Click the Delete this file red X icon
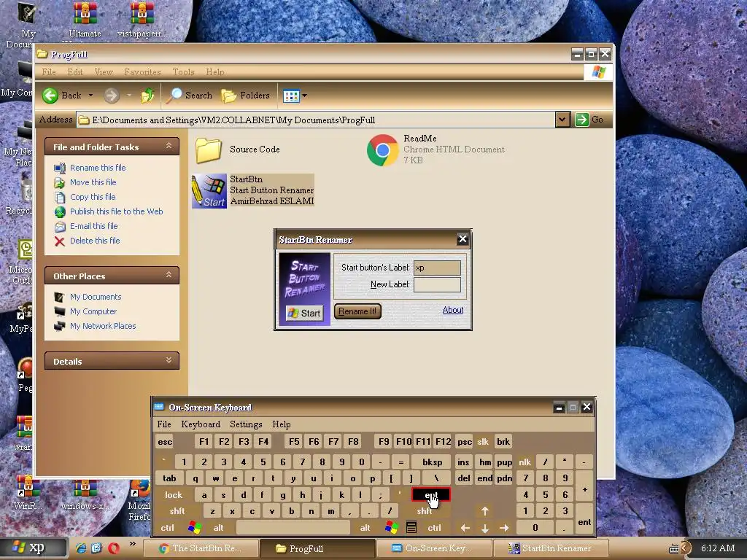The image size is (747, 560). [x=60, y=241]
